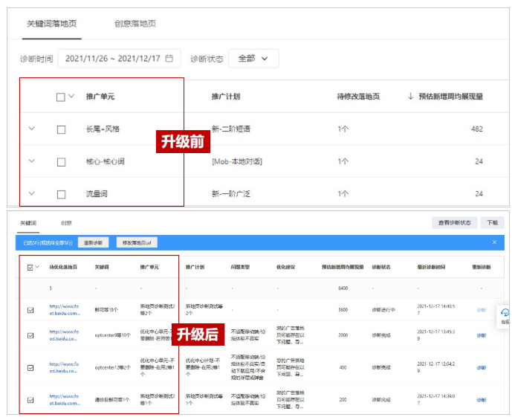This screenshot has width=515, height=420.
Task: Click 诊断 link in the 400 row
Action: tap(482, 367)
